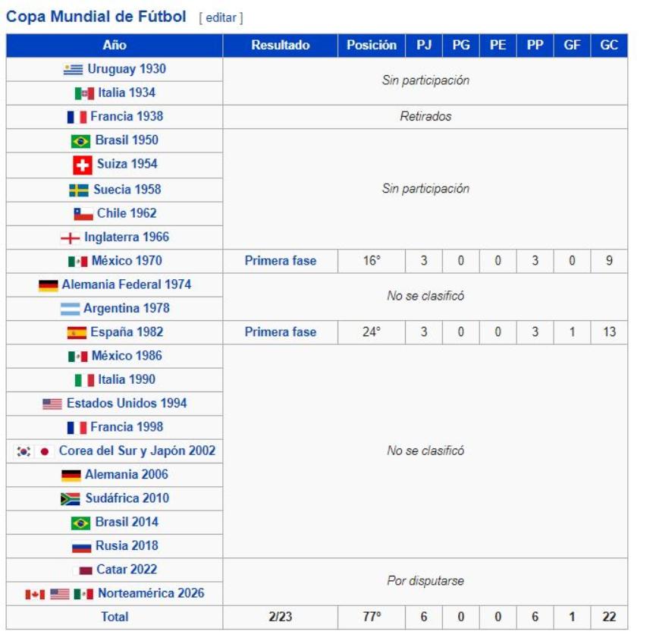
Task: Click the Estados Unidos 1994 link
Action: pos(126,404)
